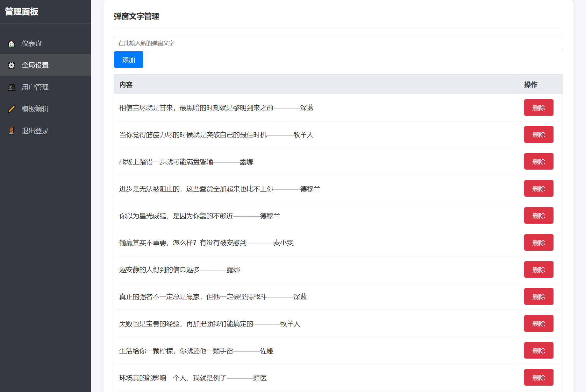Image resolution: width=586 pixels, height=392 pixels.
Task: Delete the 牧羊人 quote about 筋疲力尽
Action: 539,134
